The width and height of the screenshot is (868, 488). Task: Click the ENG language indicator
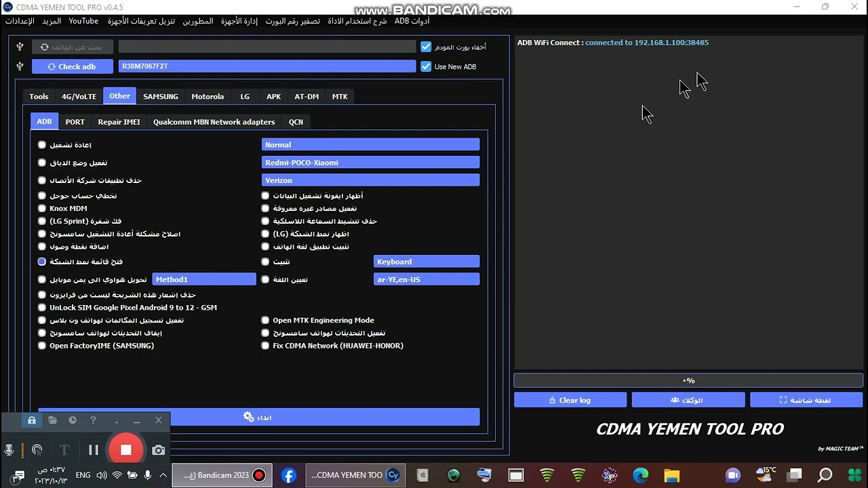83,476
